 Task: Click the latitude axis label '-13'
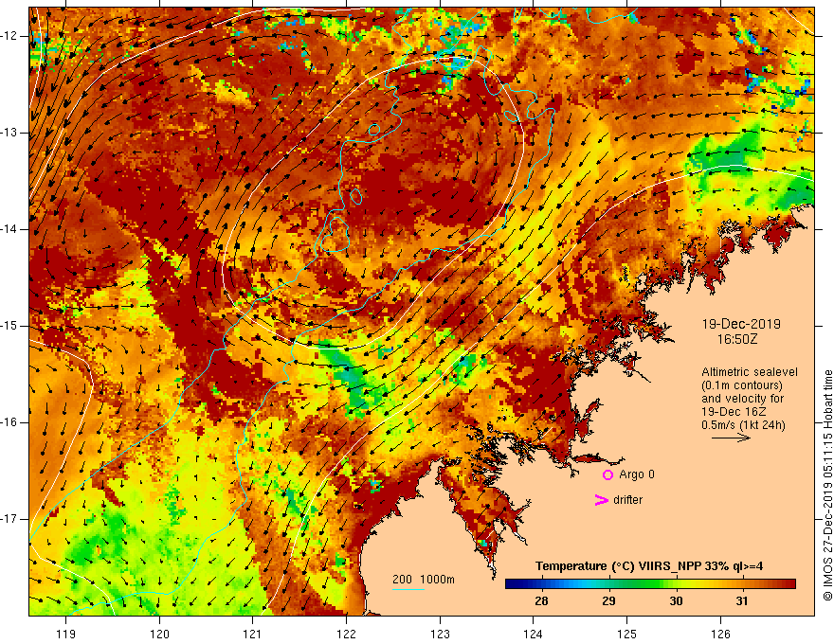pyautogui.click(x=9, y=133)
